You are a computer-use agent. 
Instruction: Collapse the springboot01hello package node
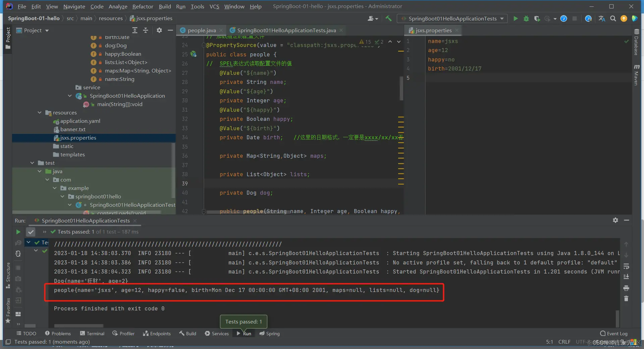[x=62, y=196]
